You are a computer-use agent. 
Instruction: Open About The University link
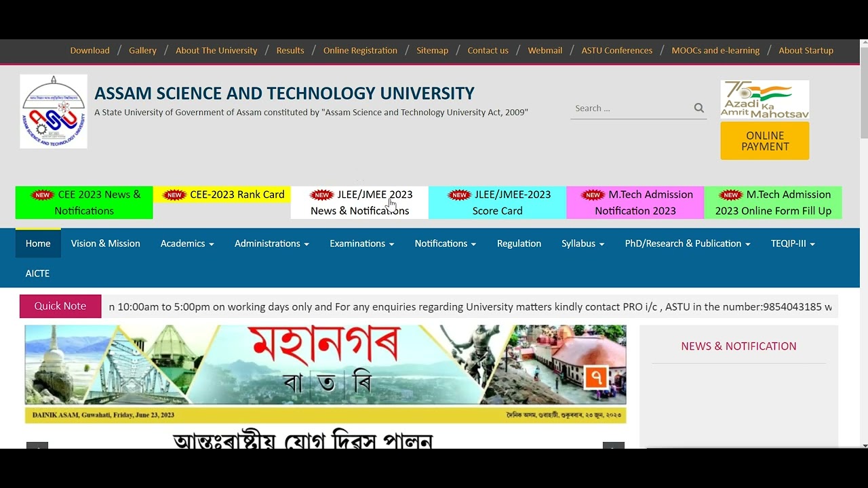click(216, 50)
